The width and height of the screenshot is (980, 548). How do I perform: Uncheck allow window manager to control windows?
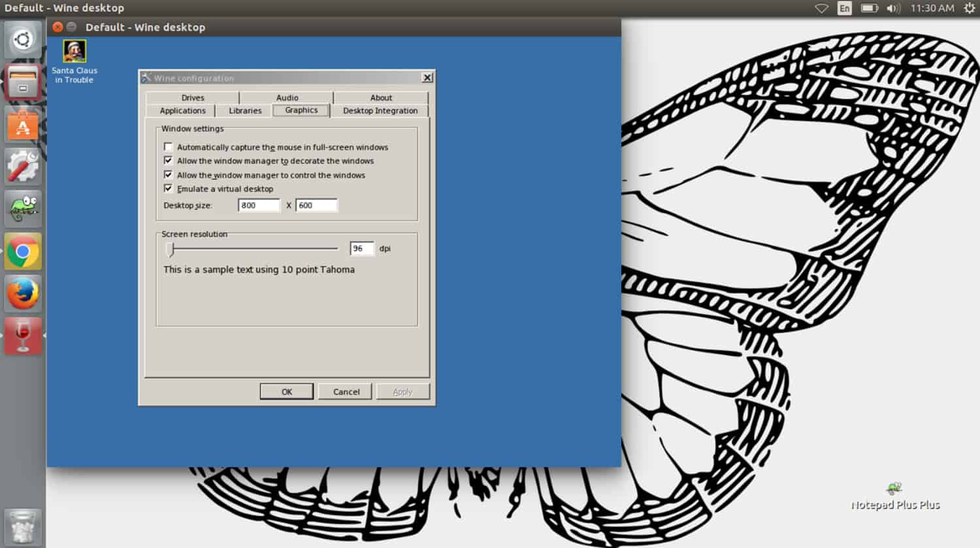point(169,175)
